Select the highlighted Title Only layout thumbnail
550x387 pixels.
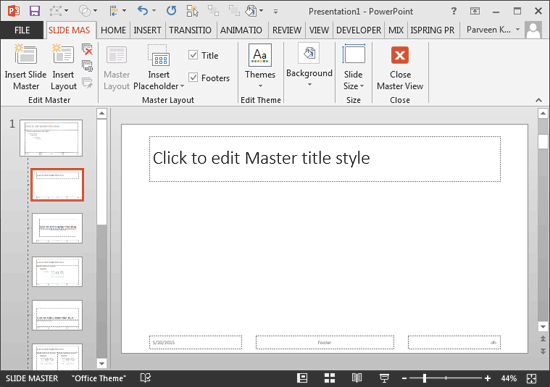(x=57, y=185)
